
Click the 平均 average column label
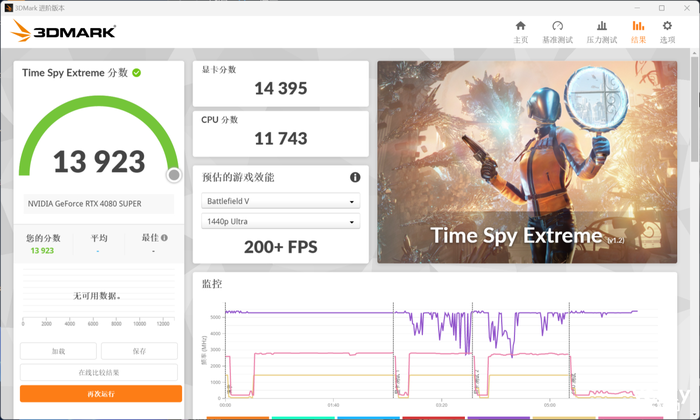(x=99, y=238)
